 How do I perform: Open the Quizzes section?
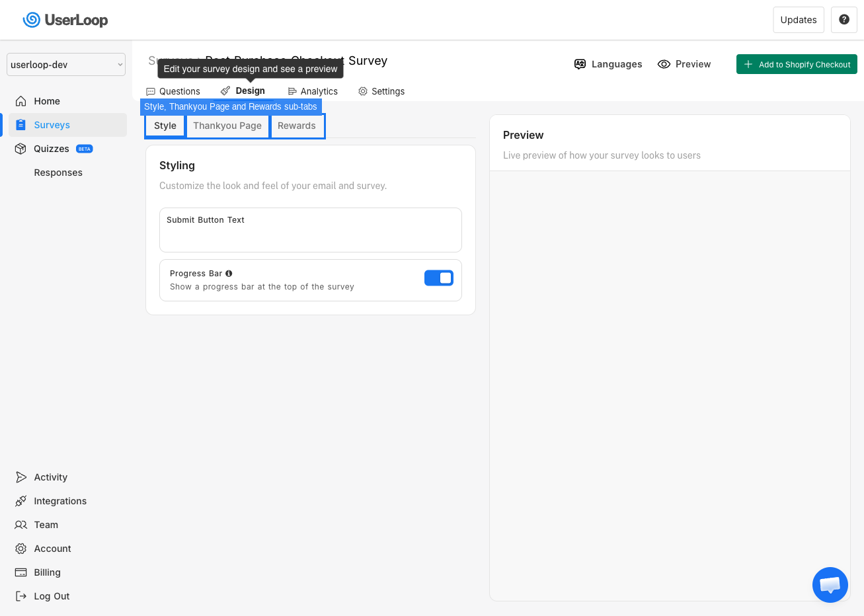tap(53, 148)
